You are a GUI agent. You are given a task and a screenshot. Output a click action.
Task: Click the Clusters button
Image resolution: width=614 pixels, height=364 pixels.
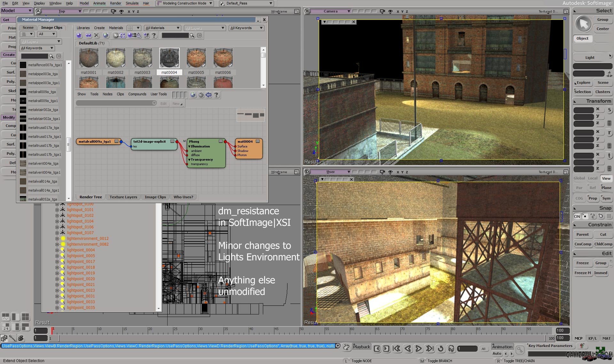(603, 92)
